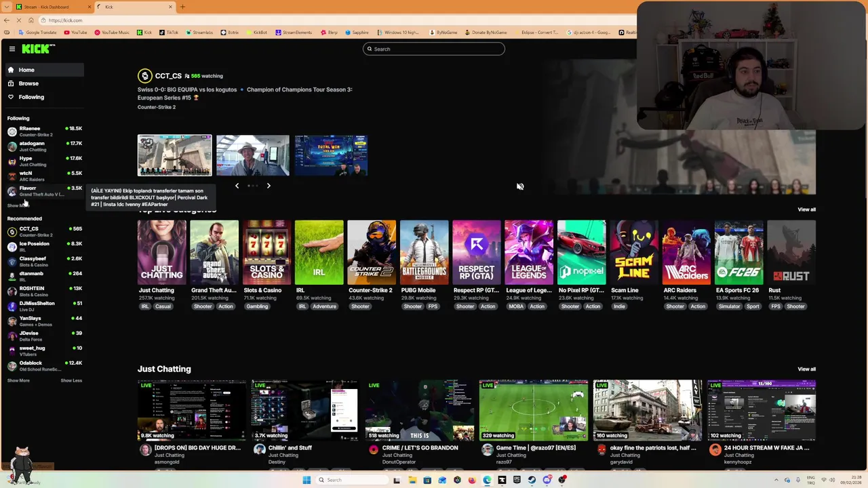
Task: Open the YouTube Music bookmark
Action: coord(112,33)
